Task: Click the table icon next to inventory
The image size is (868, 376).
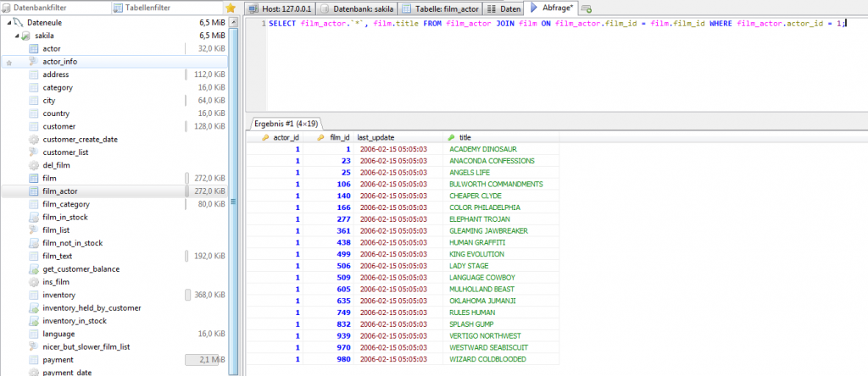Action: [33, 296]
